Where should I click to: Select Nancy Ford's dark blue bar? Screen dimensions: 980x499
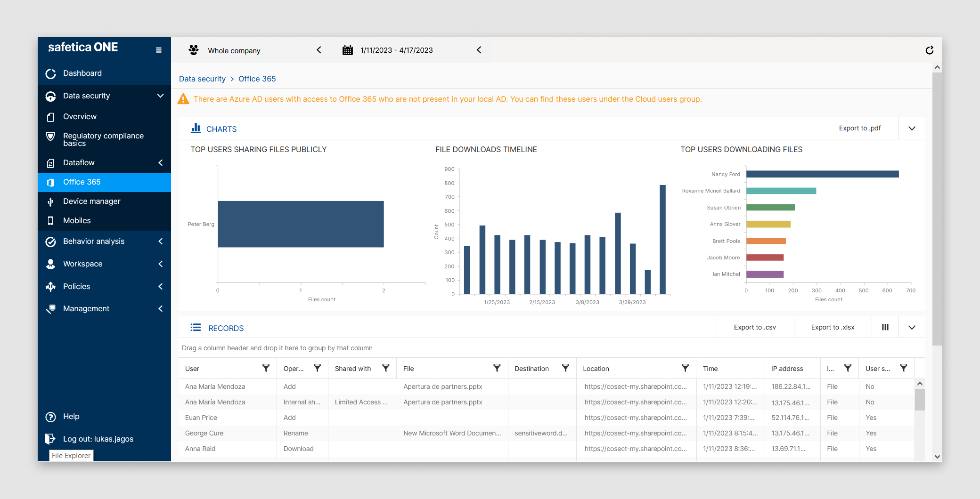point(822,174)
